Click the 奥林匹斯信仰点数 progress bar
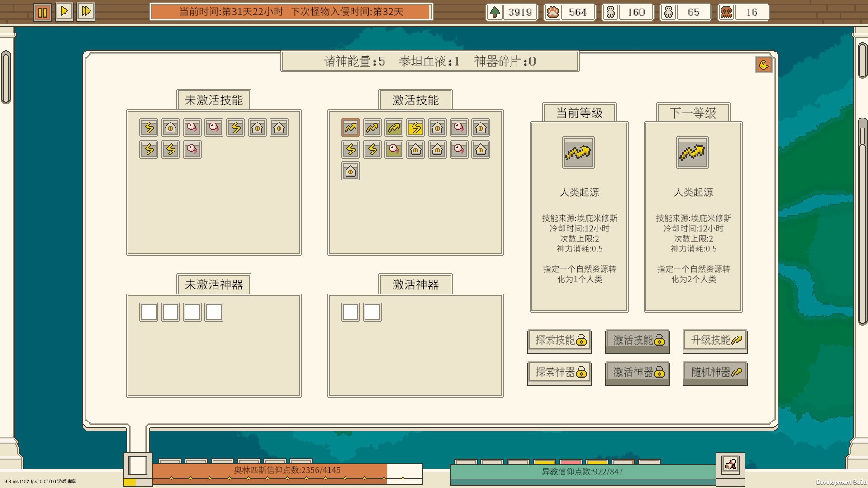 click(x=287, y=474)
